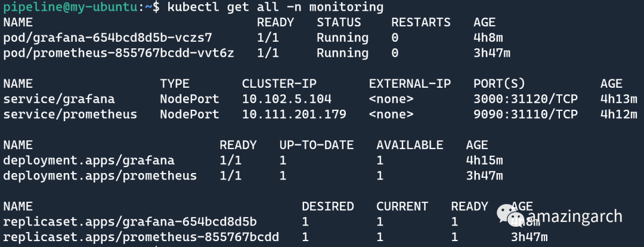
Task: Click prometheus cluster IP 10.111.201.179
Action: (x=294, y=114)
